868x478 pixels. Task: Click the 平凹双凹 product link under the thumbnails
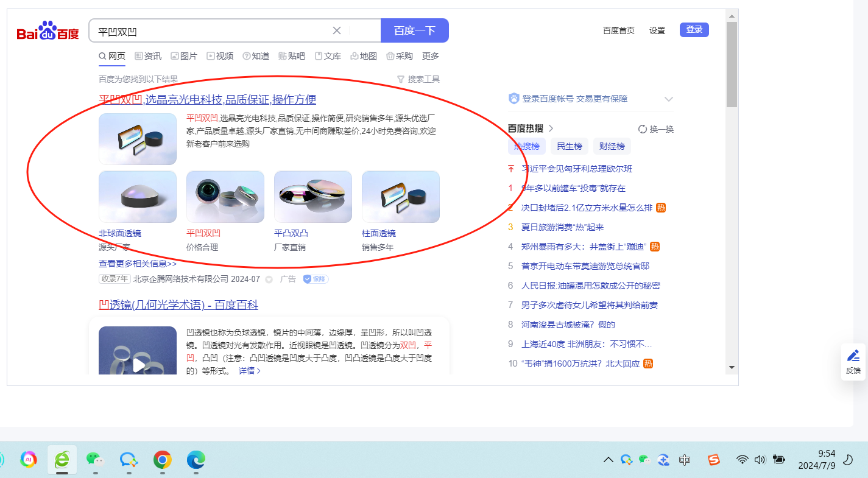203,233
